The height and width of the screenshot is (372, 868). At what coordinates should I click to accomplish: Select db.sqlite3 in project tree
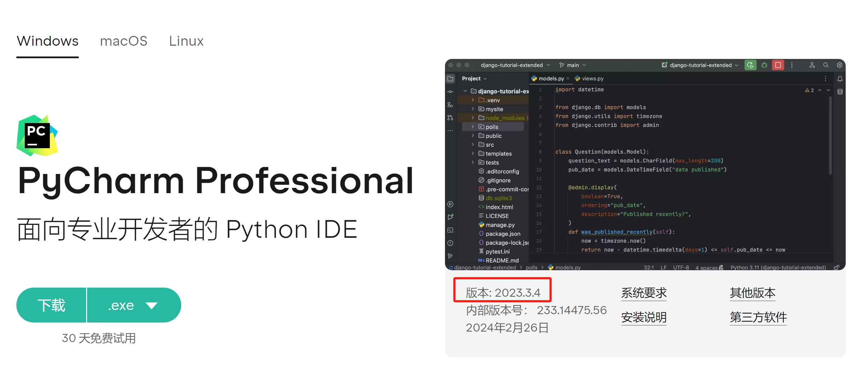(495, 198)
